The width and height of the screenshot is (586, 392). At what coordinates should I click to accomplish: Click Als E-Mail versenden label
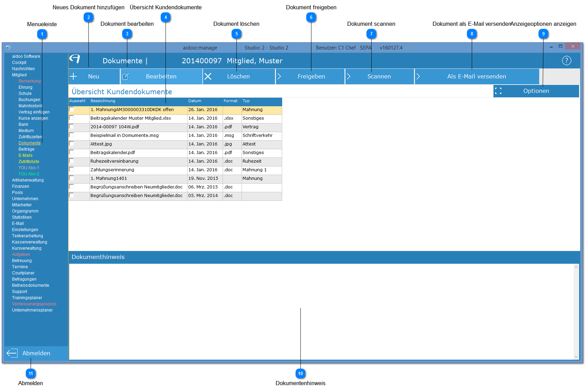point(477,76)
